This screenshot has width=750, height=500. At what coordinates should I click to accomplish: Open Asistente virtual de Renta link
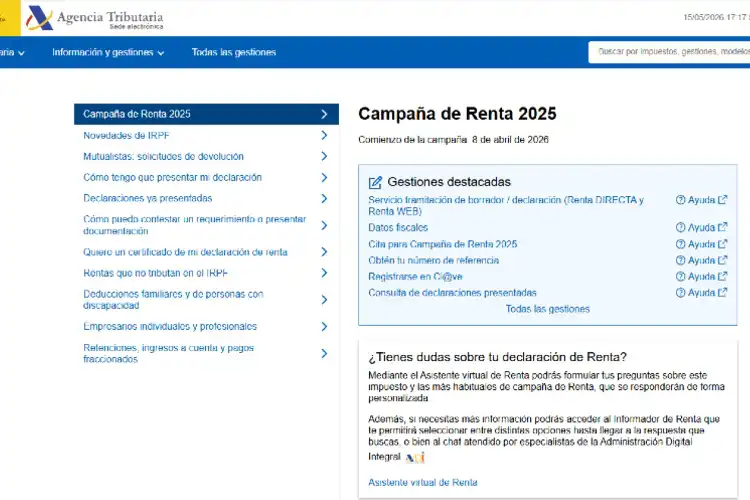tap(423, 482)
